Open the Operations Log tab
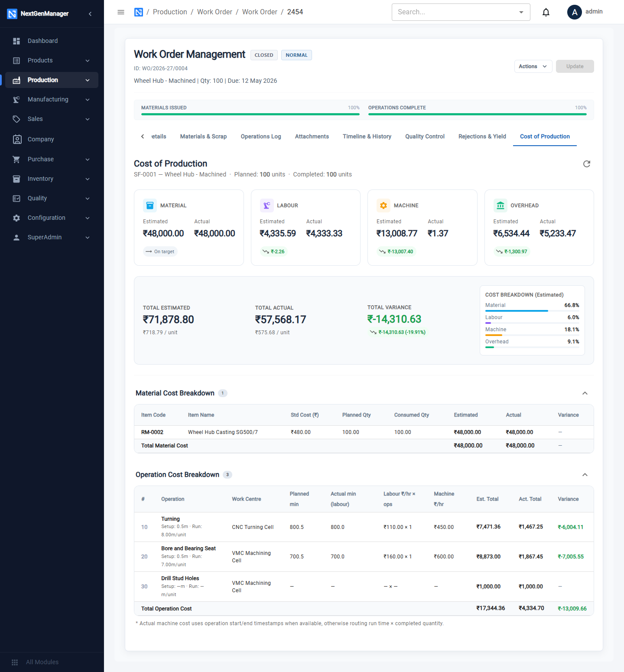Image resolution: width=624 pixels, height=672 pixels. 261,136
